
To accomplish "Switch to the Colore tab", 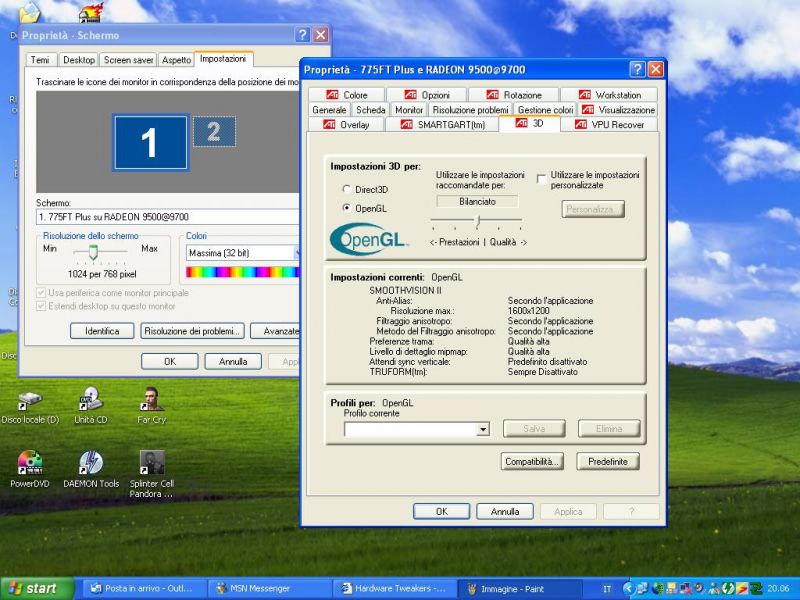I will pyautogui.click(x=347, y=95).
